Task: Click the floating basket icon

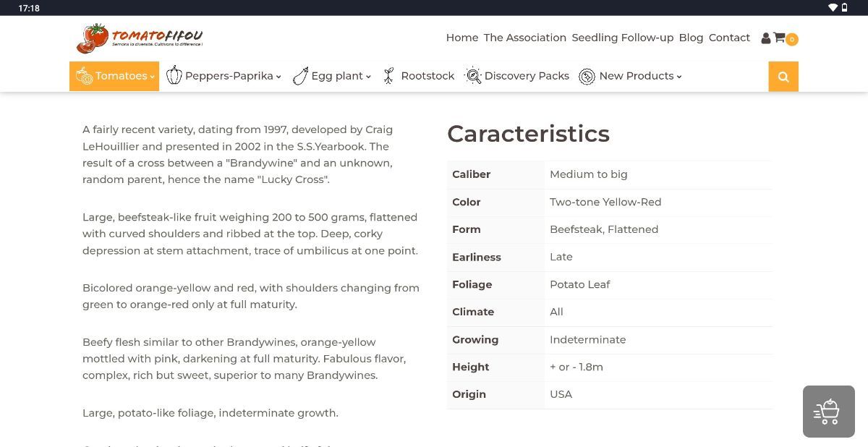Action: point(828,412)
